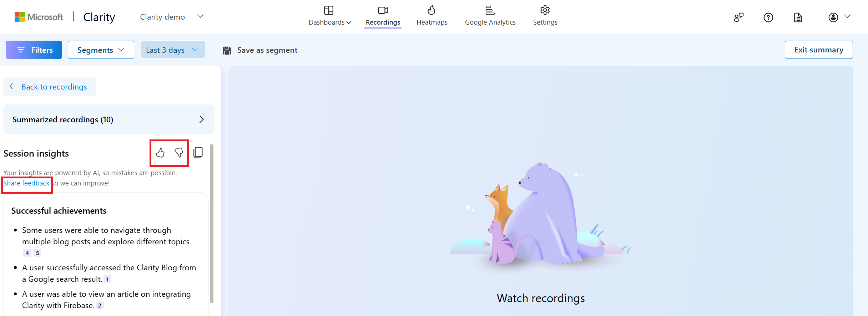Viewport: 868px width, 316px height.
Task: Click the Session insights heading
Action: (x=36, y=153)
